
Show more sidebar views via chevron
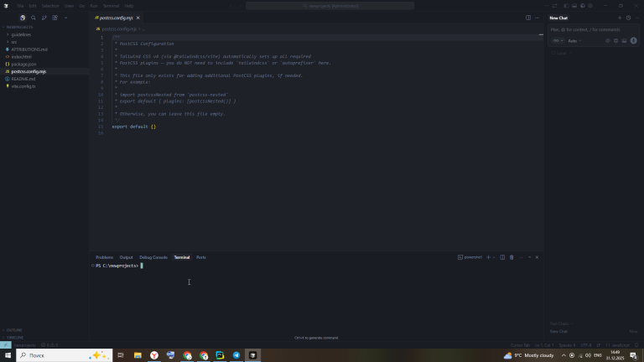(65, 18)
